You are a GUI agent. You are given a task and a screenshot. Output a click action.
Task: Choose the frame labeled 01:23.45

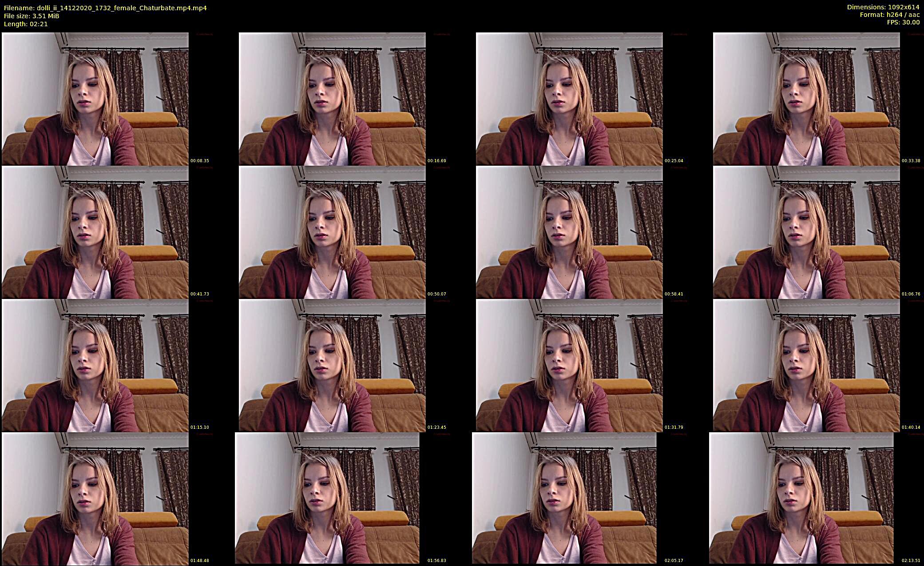(332, 365)
